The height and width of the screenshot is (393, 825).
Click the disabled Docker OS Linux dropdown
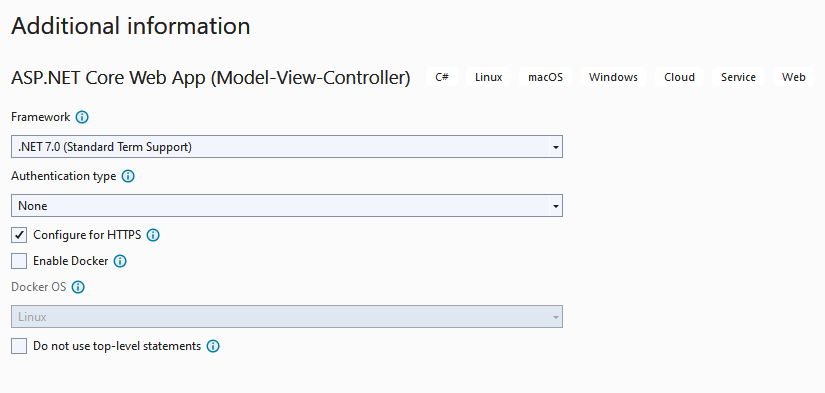tap(287, 317)
